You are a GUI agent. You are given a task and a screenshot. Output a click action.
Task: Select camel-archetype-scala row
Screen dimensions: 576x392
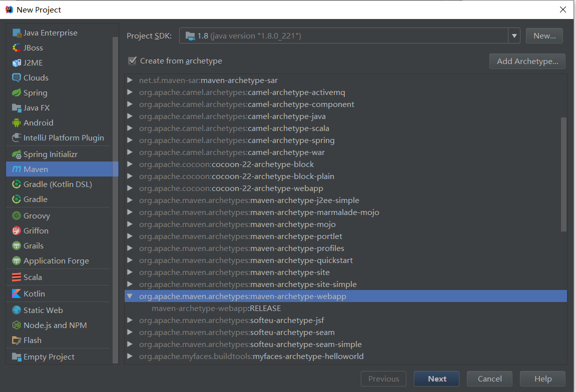(345, 128)
